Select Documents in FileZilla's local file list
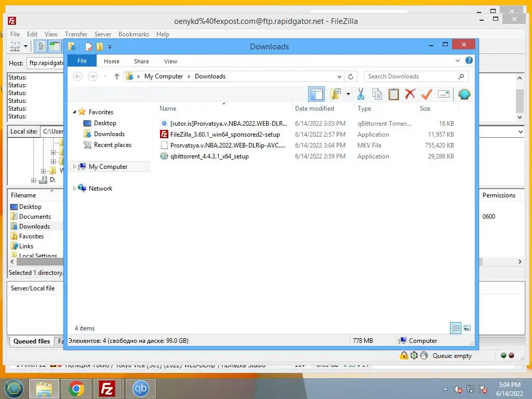532x399 pixels. point(35,217)
